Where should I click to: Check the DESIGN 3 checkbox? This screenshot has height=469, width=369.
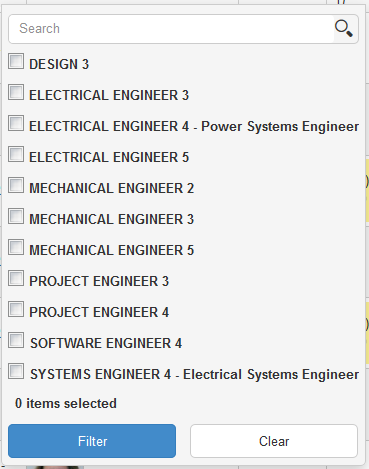point(16,61)
